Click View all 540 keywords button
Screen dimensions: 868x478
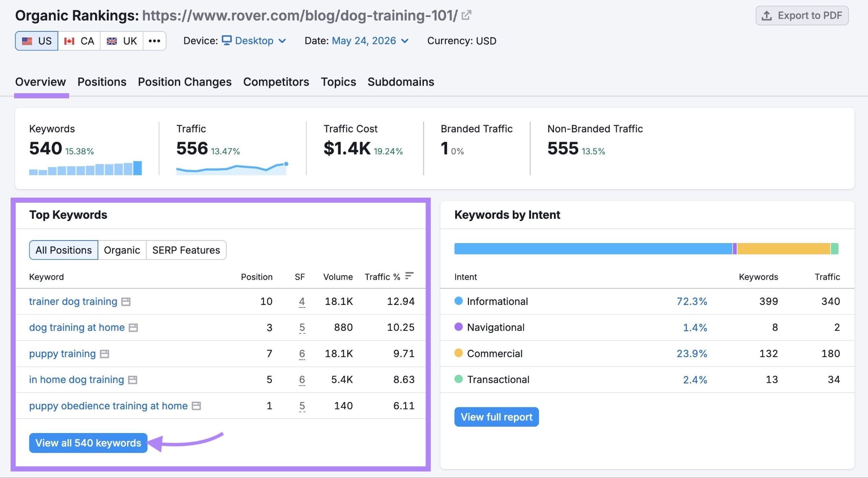coord(88,443)
